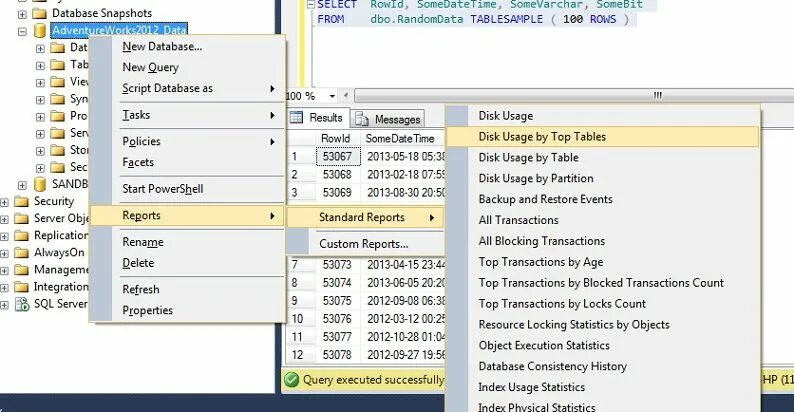Click Standard Reports submenu item
794x412 pixels.
(365, 218)
